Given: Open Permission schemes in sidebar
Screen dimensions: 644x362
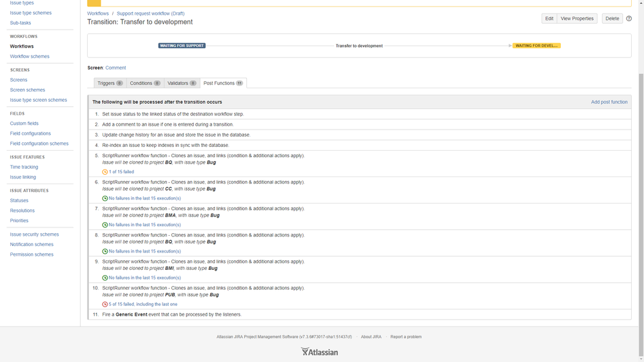Looking at the screenshot, I should [x=32, y=254].
